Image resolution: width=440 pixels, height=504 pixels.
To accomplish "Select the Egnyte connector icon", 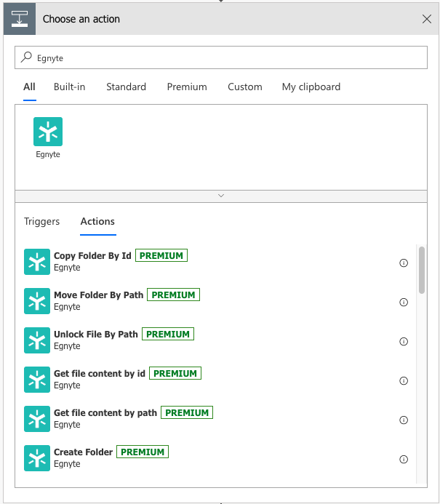I will coord(48,132).
